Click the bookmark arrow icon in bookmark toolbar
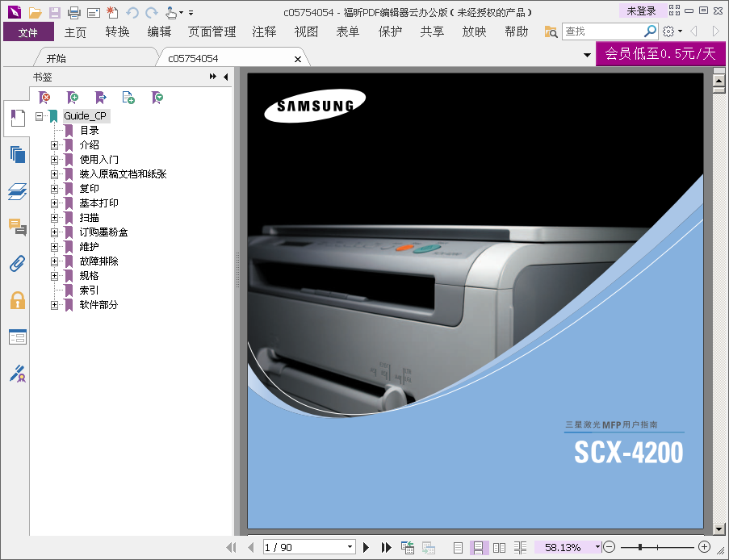729x560 pixels. coord(100,97)
